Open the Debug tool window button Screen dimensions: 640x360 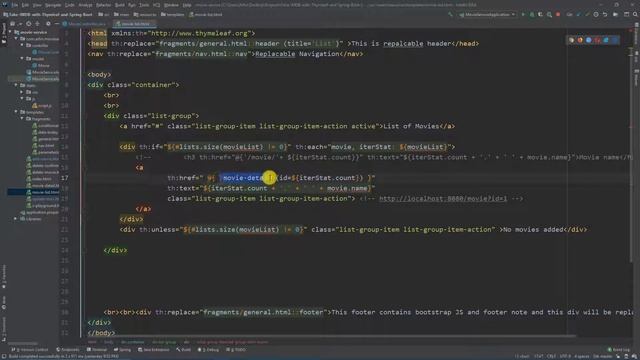click(209, 350)
